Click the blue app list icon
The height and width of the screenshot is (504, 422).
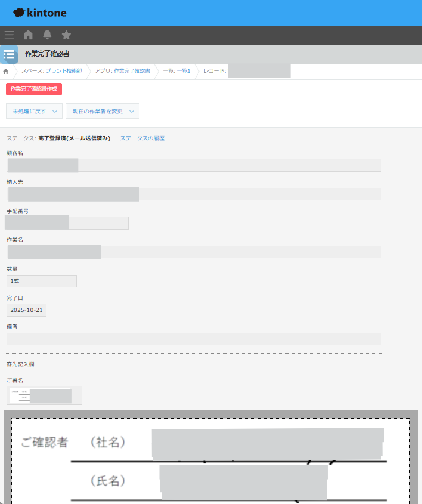tap(9, 54)
